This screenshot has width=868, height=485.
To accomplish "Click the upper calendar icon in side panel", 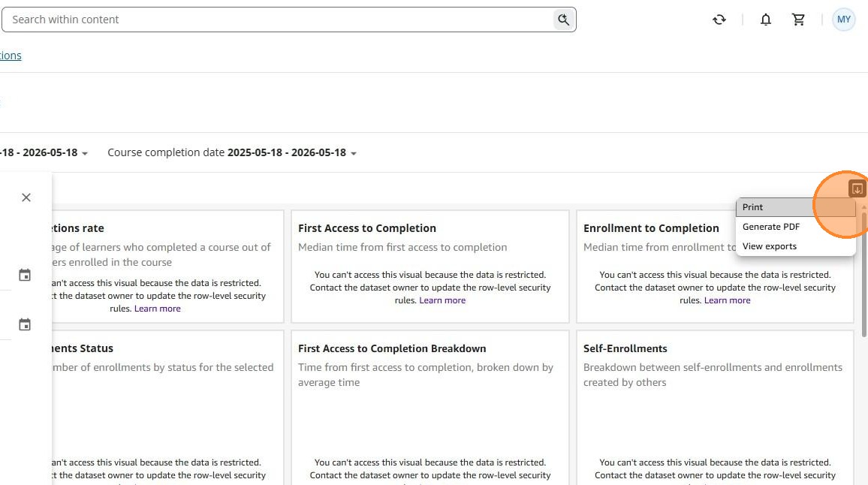I will coord(25,276).
